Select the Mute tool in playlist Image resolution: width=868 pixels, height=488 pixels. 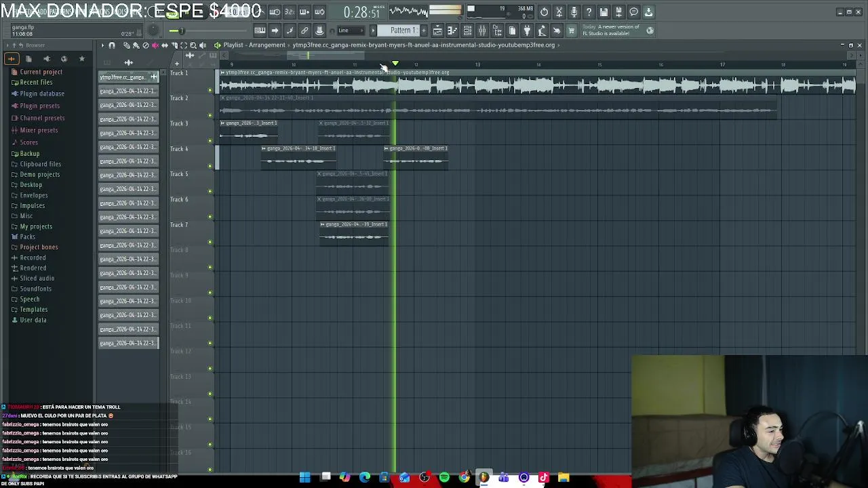tap(155, 45)
